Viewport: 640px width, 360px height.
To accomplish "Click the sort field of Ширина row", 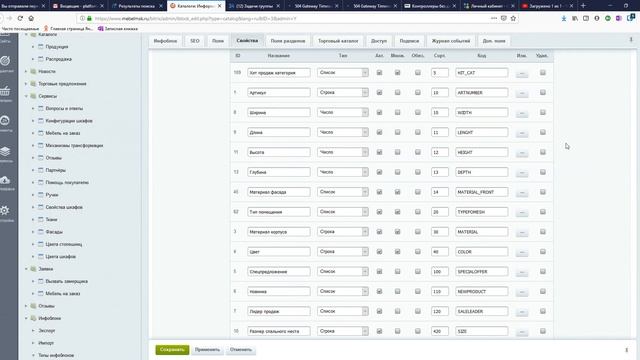I will click(440, 112).
